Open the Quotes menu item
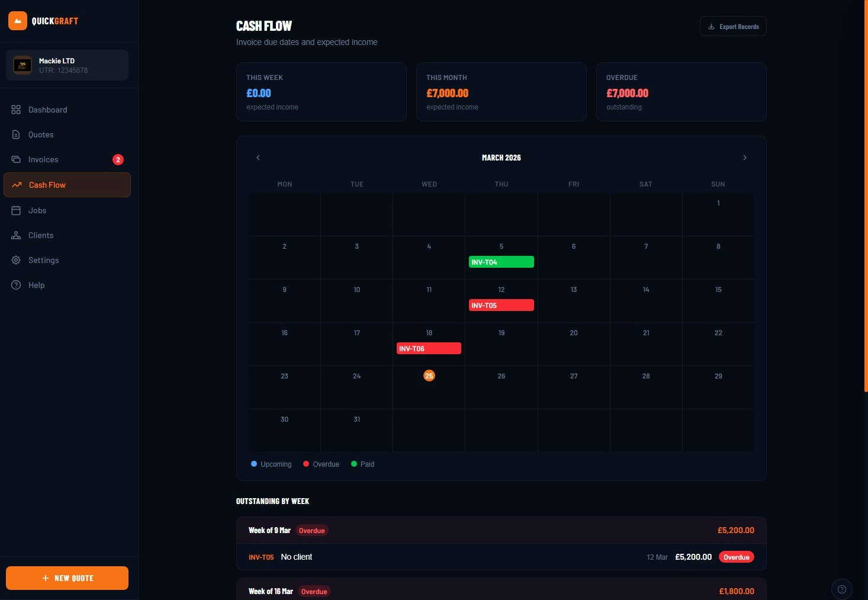Image resolution: width=868 pixels, height=600 pixels. (67, 134)
